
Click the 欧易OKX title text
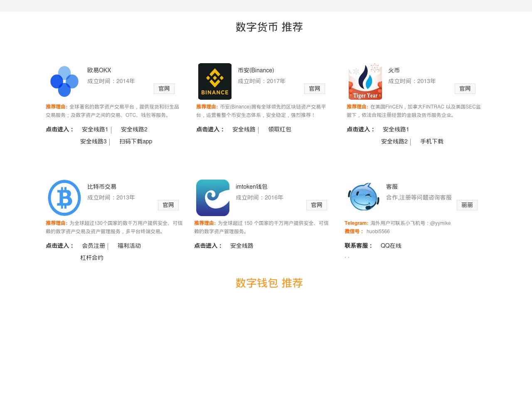[99, 70]
